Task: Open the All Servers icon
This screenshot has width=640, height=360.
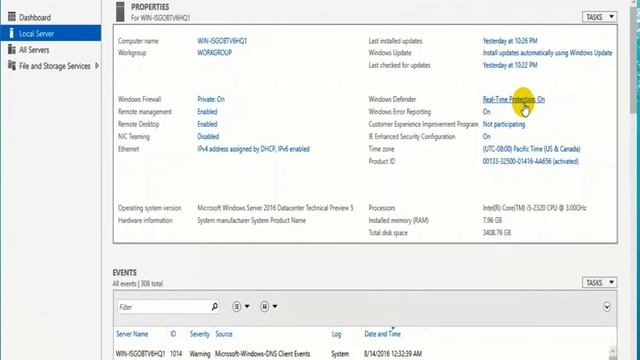Action: point(12,49)
